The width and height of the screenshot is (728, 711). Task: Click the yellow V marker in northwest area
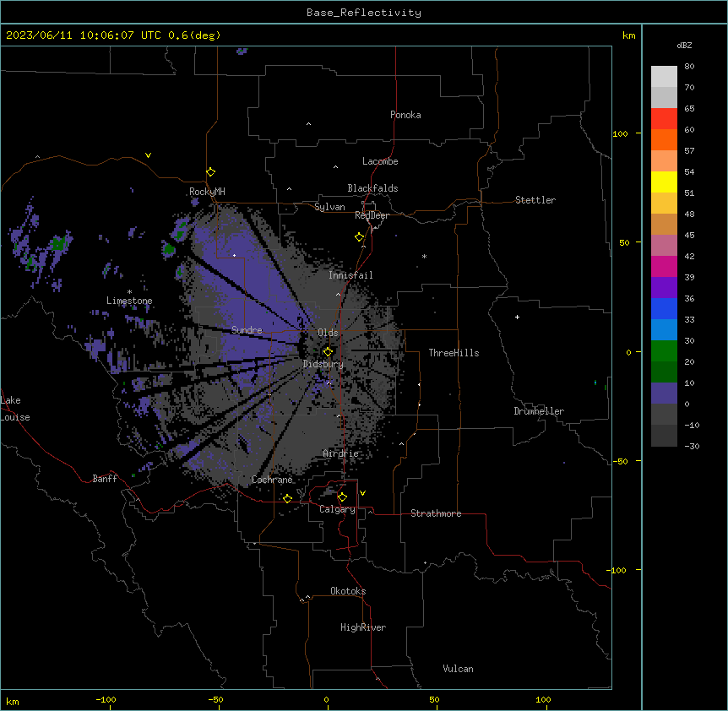[x=148, y=155]
